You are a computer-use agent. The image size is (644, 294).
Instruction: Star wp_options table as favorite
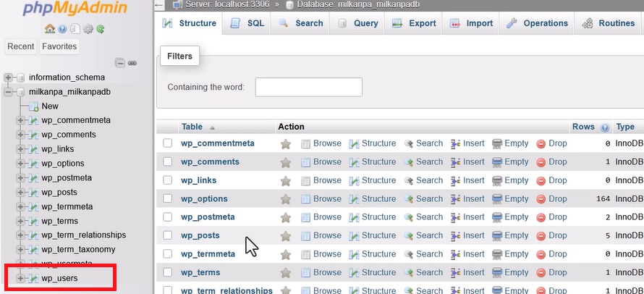286,199
